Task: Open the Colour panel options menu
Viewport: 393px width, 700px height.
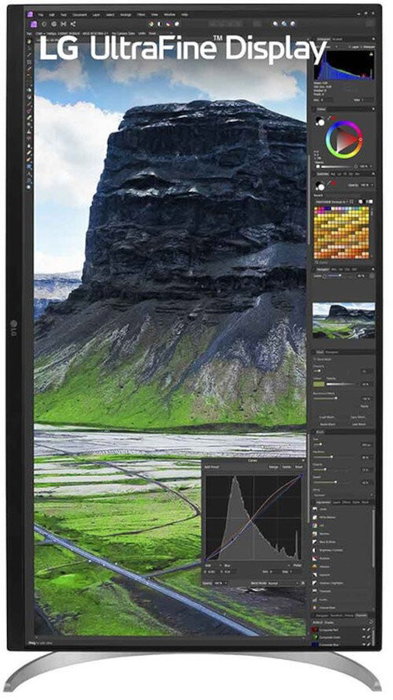Action: click(372, 109)
